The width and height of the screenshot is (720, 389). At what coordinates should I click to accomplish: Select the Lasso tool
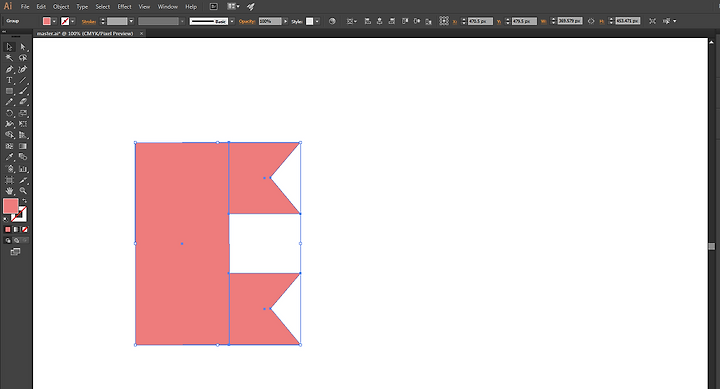coord(23,58)
